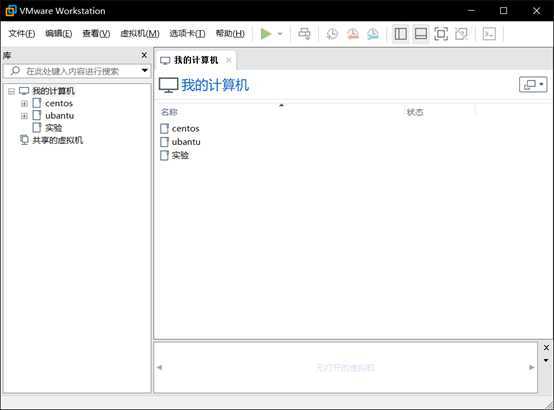This screenshot has width=554, height=410.
Task: Click the thumbnail bar left arrow
Action: 159,368
